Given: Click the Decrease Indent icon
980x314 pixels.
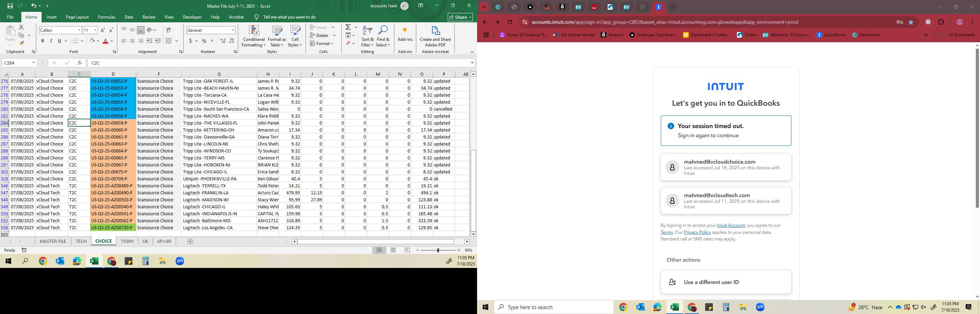Looking at the screenshot, I should coord(149,41).
